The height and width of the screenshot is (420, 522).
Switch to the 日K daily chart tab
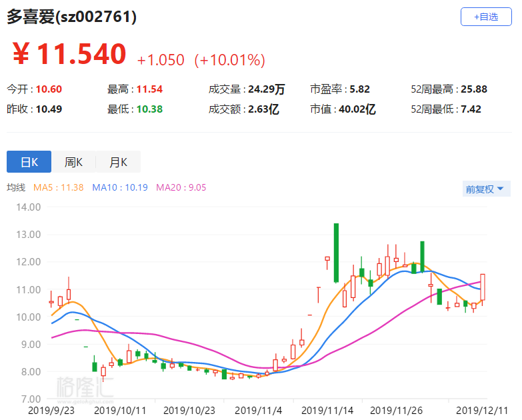(29, 162)
